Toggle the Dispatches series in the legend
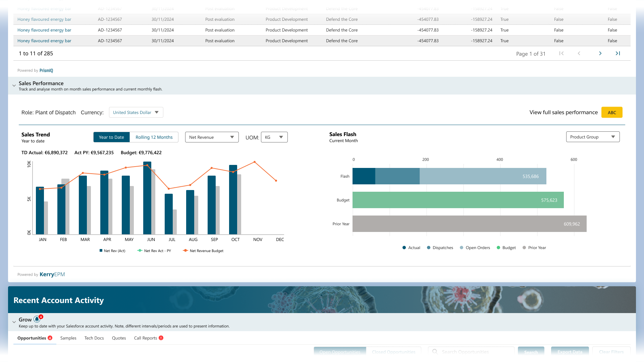644x362 pixels. point(440,247)
